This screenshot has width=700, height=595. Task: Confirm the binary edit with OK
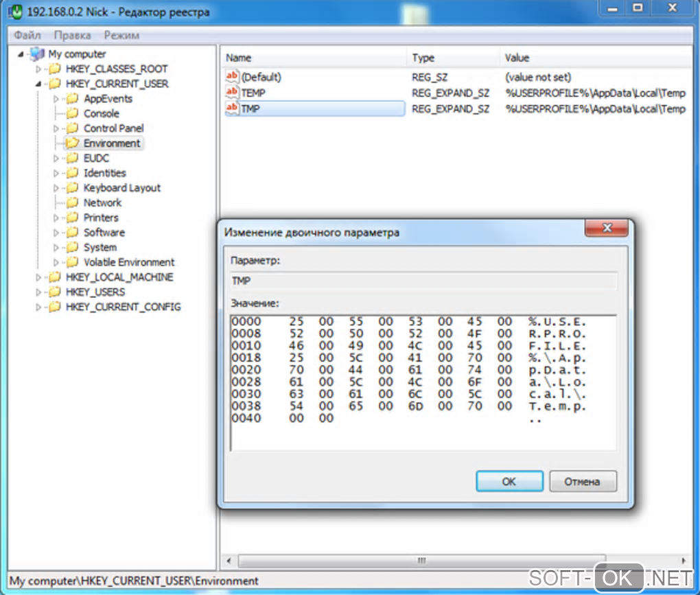pyautogui.click(x=509, y=481)
